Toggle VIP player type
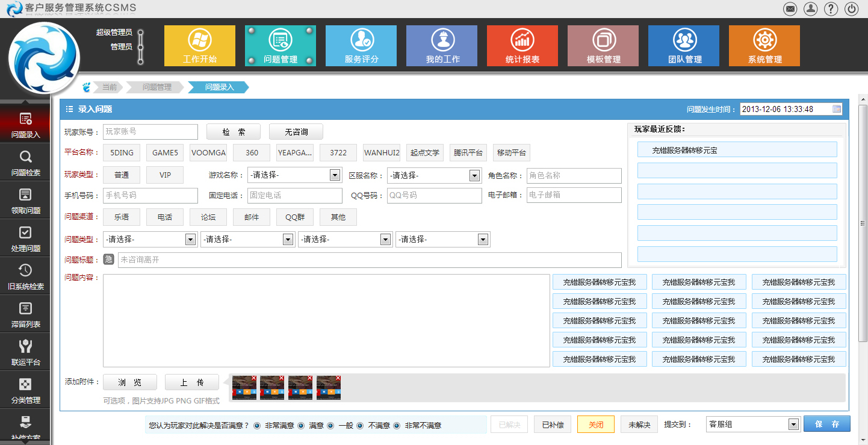This screenshot has width=868, height=445. (165, 175)
